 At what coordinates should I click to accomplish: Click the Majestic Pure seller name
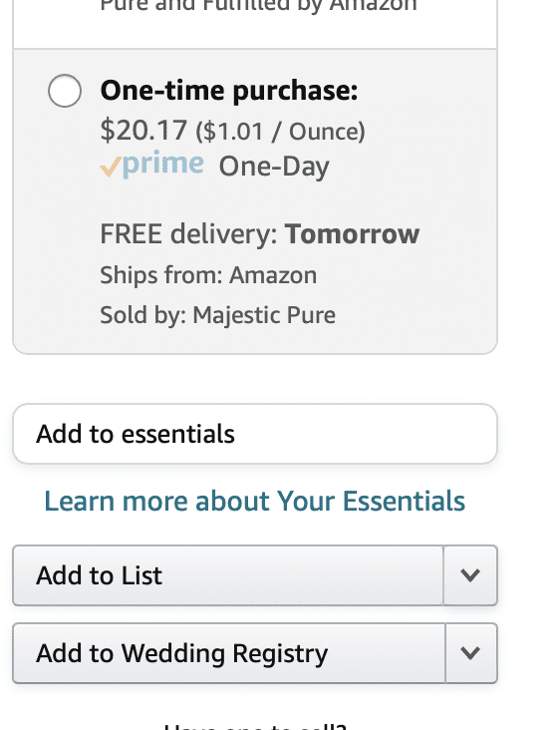264,315
